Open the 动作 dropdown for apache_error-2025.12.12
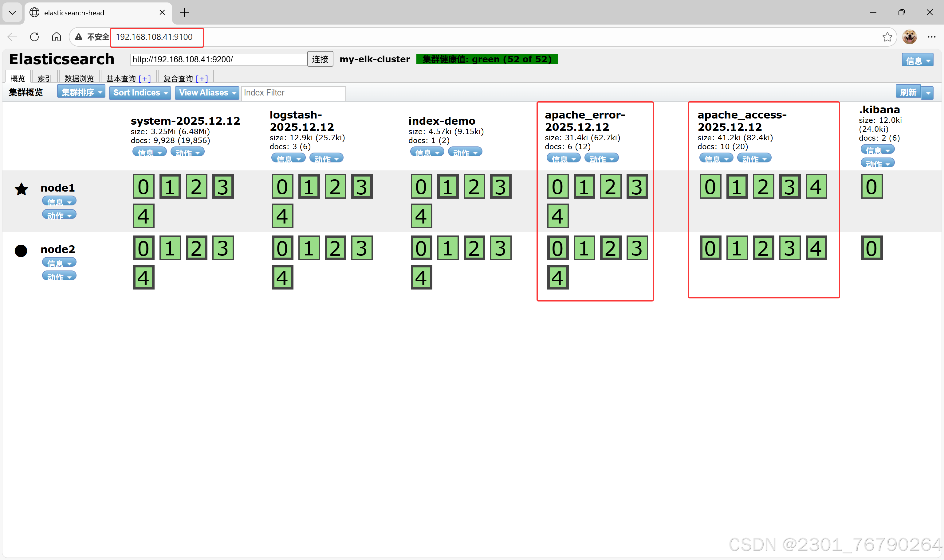The image size is (944, 560). coord(602,158)
